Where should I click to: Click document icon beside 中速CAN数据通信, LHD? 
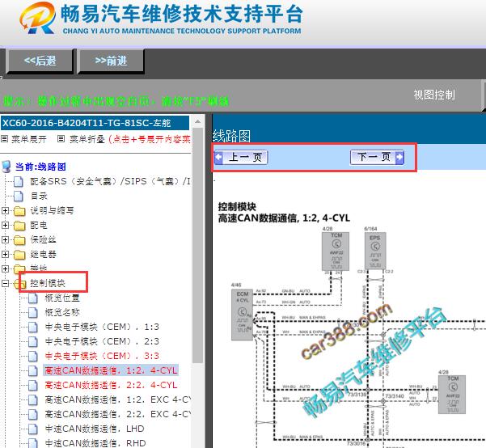click(33, 429)
